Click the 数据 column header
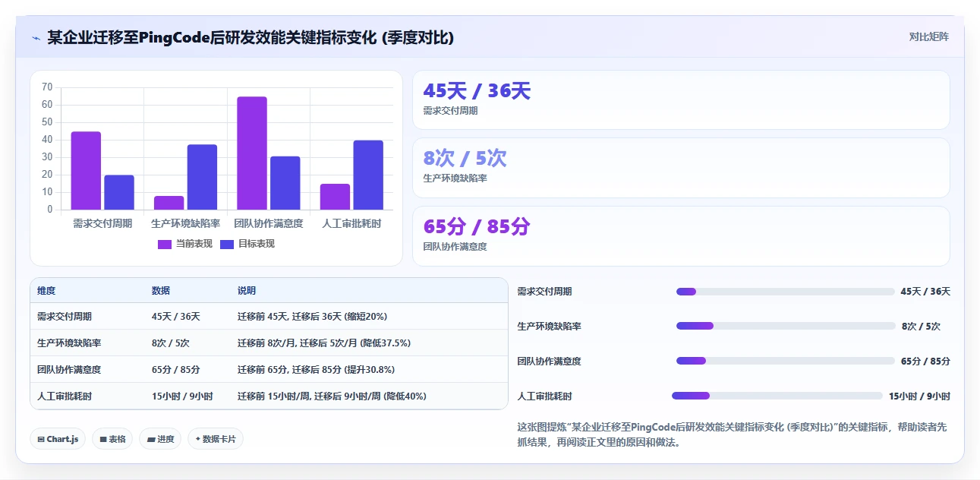980x480 pixels. [x=161, y=291]
